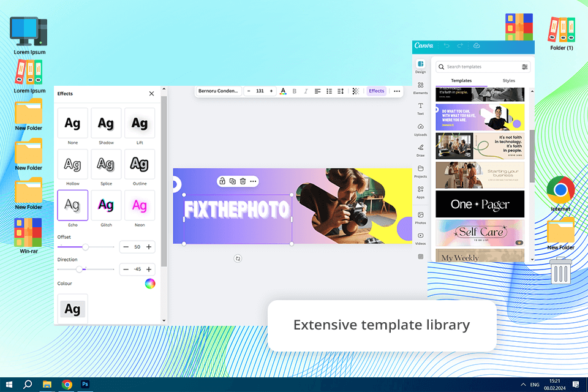Click the text color icon in toolbar
Screen dimensions: 588x392
click(x=283, y=91)
